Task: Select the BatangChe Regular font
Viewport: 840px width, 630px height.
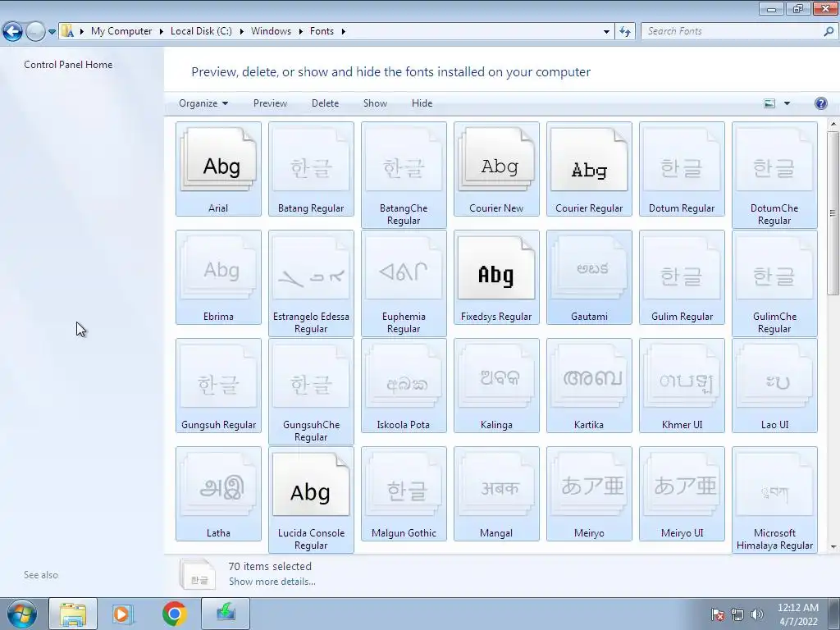Action: tap(404, 176)
